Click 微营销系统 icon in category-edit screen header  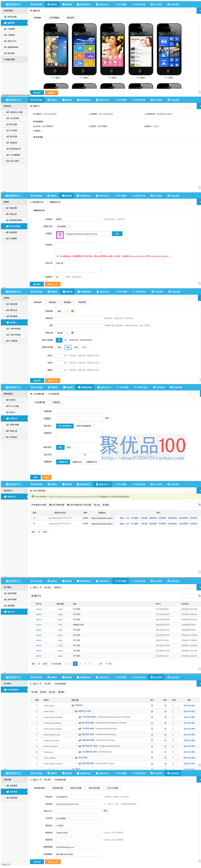tap(78, 195)
